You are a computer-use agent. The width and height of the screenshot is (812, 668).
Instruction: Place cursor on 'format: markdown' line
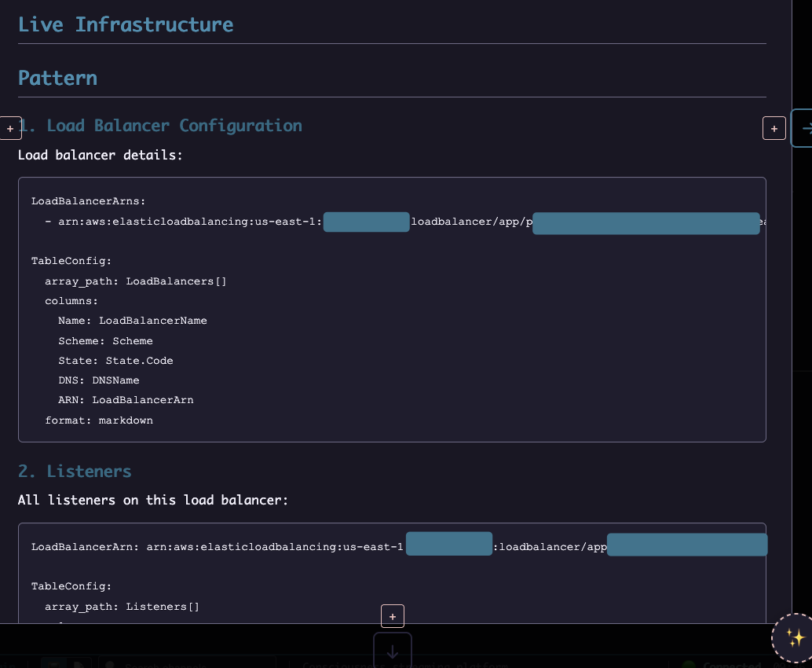click(x=99, y=420)
